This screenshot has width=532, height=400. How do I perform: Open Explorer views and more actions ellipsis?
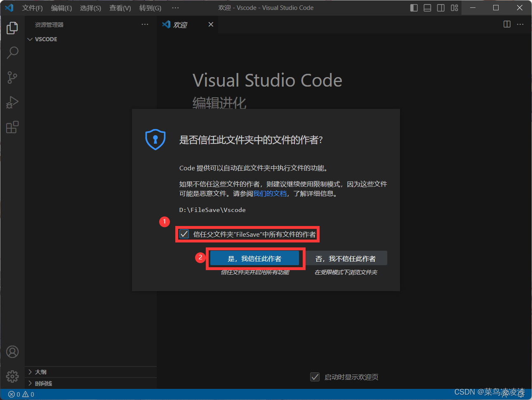point(145,24)
